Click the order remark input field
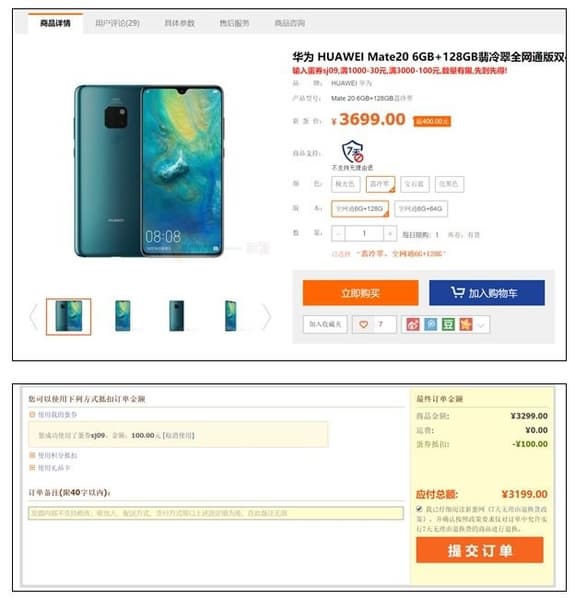Image resolution: width=575 pixels, height=600 pixels. [216, 513]
